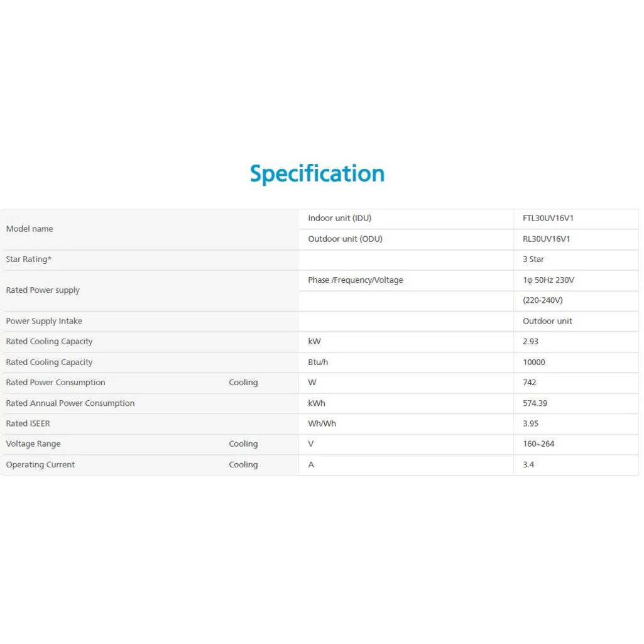
Task: Select the Rated Annual Power Consumption label
Action: (70, 403)
